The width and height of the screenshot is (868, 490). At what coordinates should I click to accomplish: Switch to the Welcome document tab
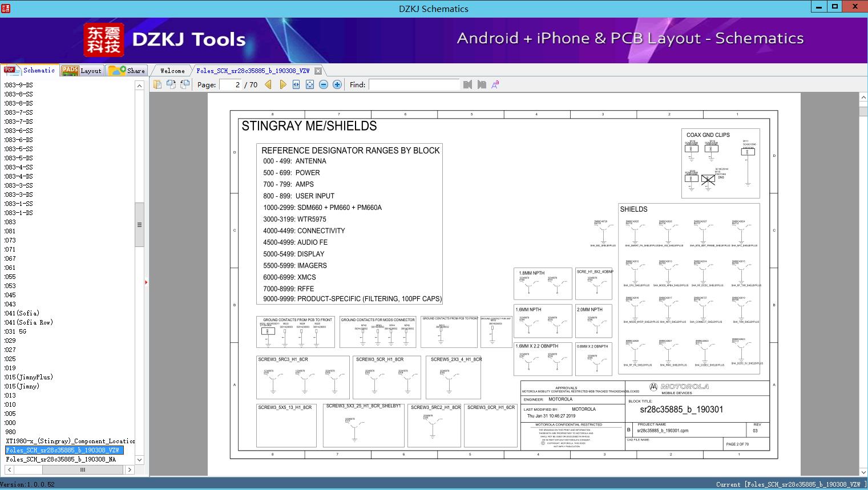[x=172, y=71]
